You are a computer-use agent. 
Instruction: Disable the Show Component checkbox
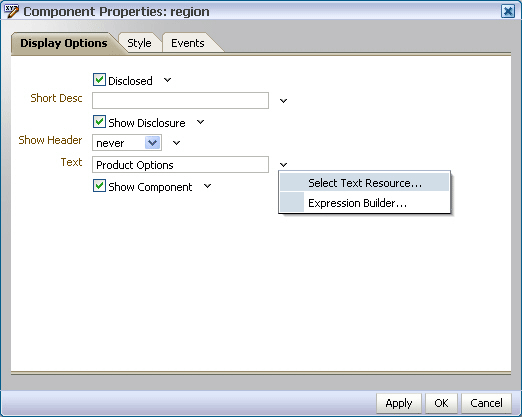pyautogui.click(x=99, y=186)
